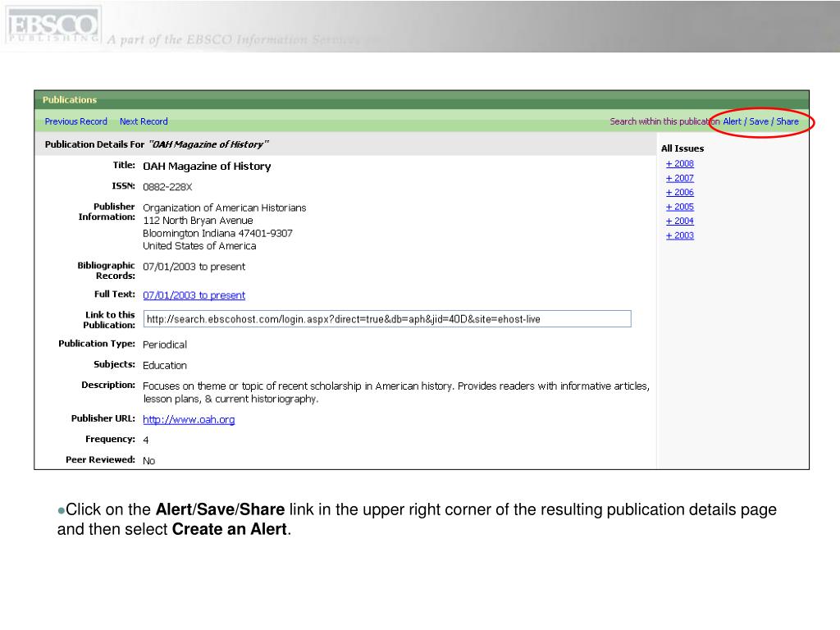
Task: Expand the 2008 issues list
Action: pos(680,163)
